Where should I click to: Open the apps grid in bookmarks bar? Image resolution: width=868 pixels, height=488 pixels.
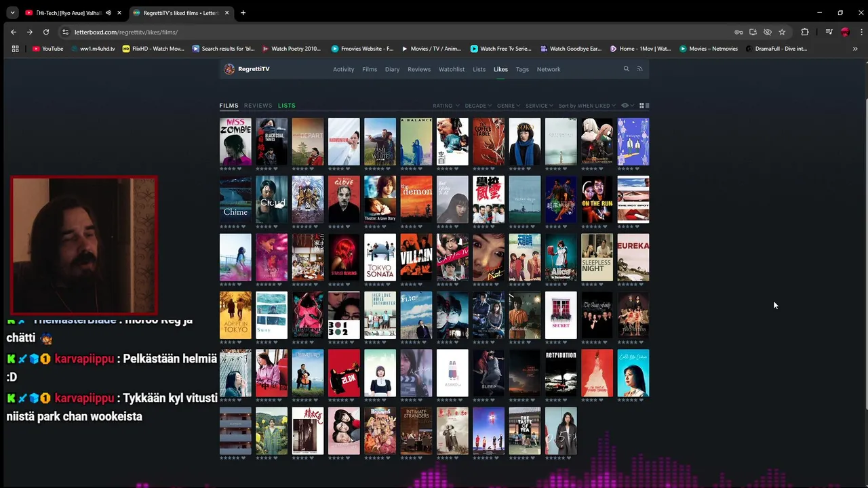[x=15, y=49]
